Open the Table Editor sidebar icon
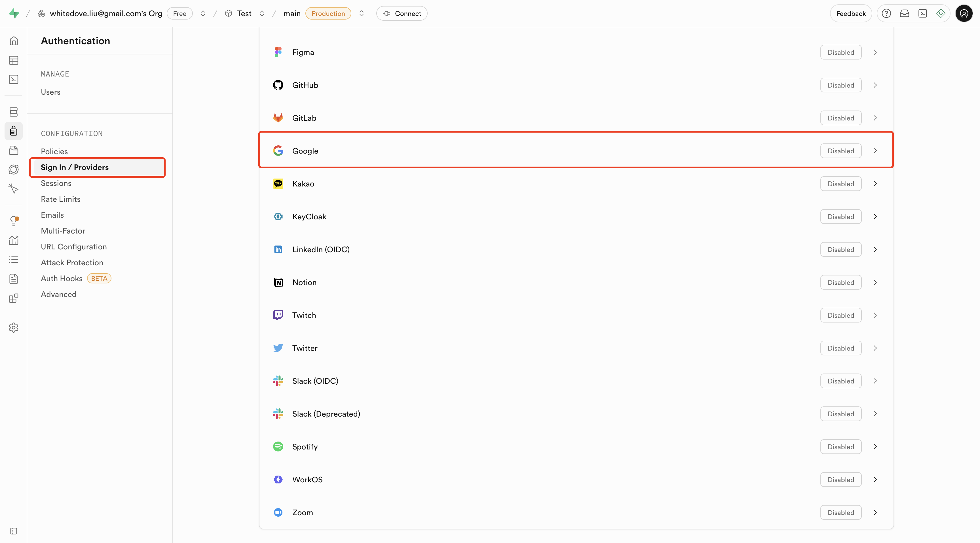The height and width of the screenshot is (543, 980). point(14,60)
